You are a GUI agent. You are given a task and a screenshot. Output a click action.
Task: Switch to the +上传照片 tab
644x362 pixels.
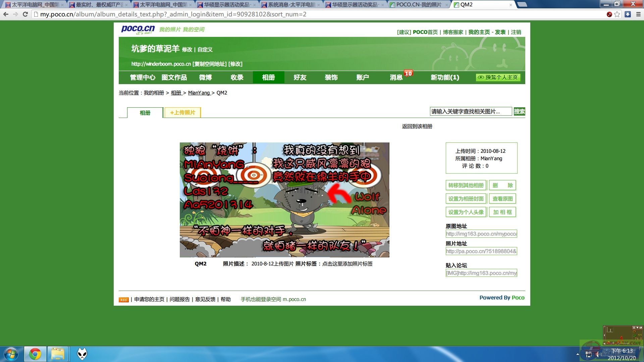182,113
